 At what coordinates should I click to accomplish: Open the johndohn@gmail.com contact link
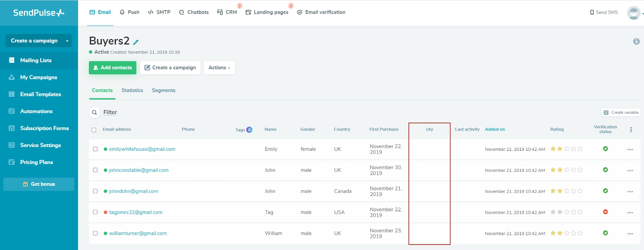tap(133, 191)
